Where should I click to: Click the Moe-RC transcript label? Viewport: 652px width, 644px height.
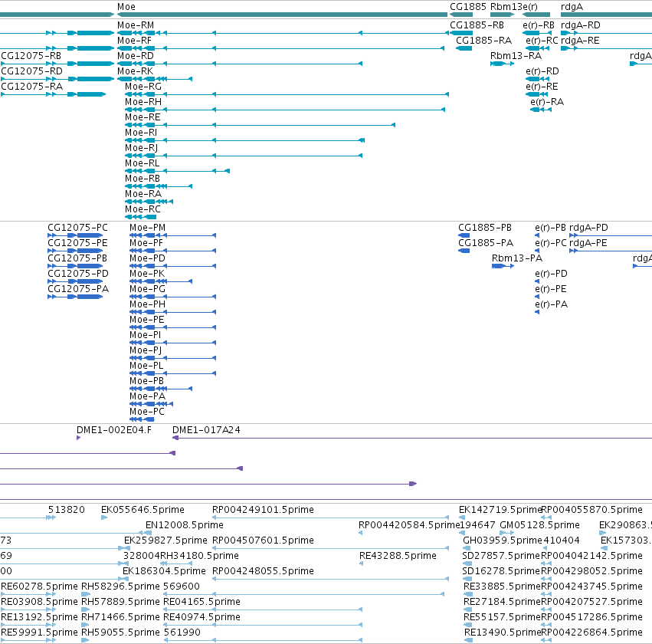[143, 209]
